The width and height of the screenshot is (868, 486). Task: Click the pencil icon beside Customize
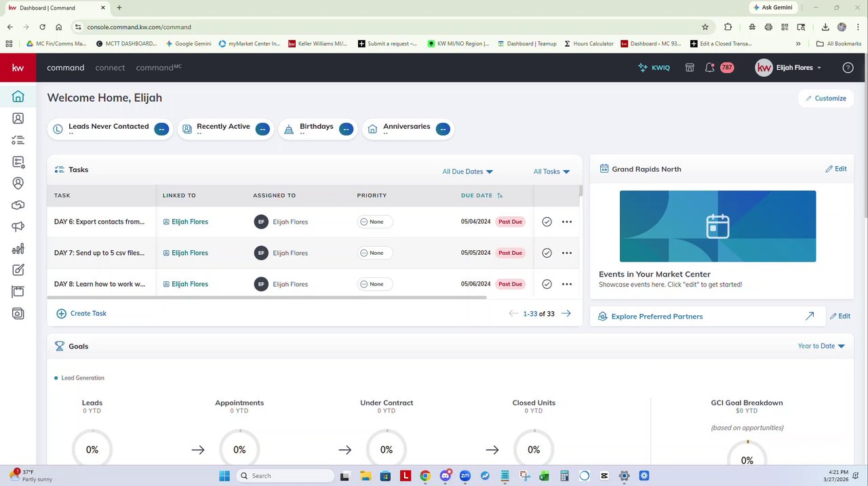pos(808,98)
